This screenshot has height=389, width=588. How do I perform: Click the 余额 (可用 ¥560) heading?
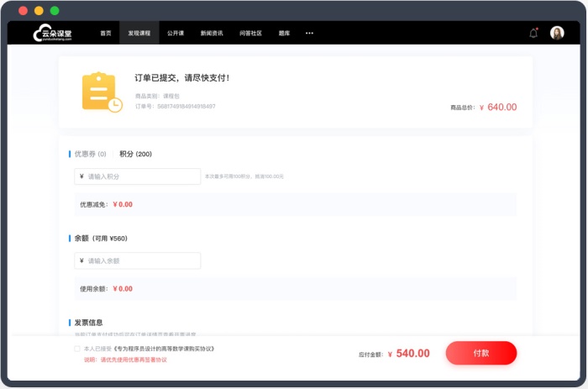(x=101, y=239)
